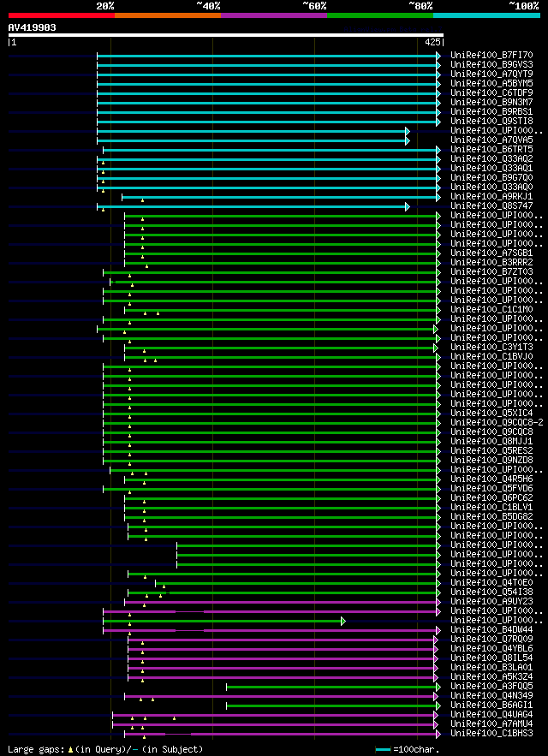The image size is (548, 756).
Task: Select the UniRef100_Q7RQ09 label
Action: (x=491, y=639)
